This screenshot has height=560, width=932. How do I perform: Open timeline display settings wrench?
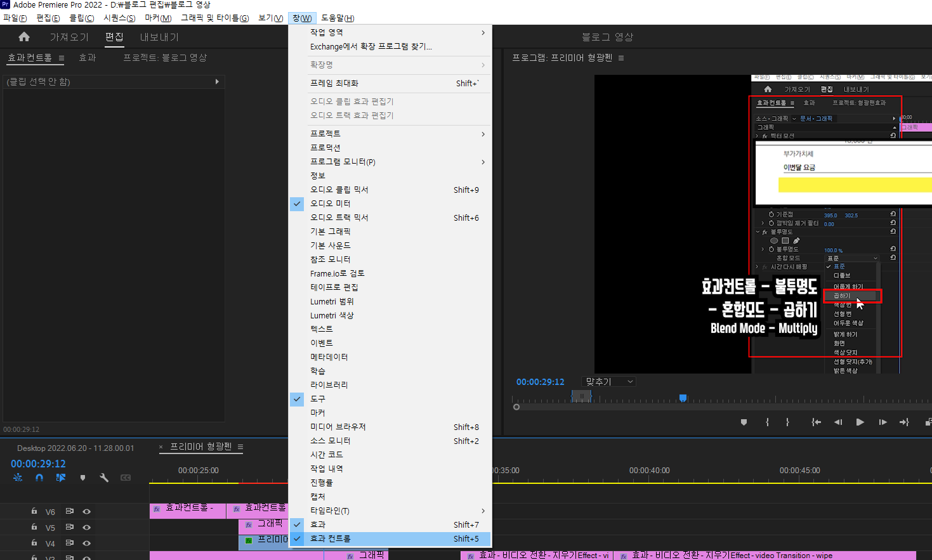click(104, 478)
